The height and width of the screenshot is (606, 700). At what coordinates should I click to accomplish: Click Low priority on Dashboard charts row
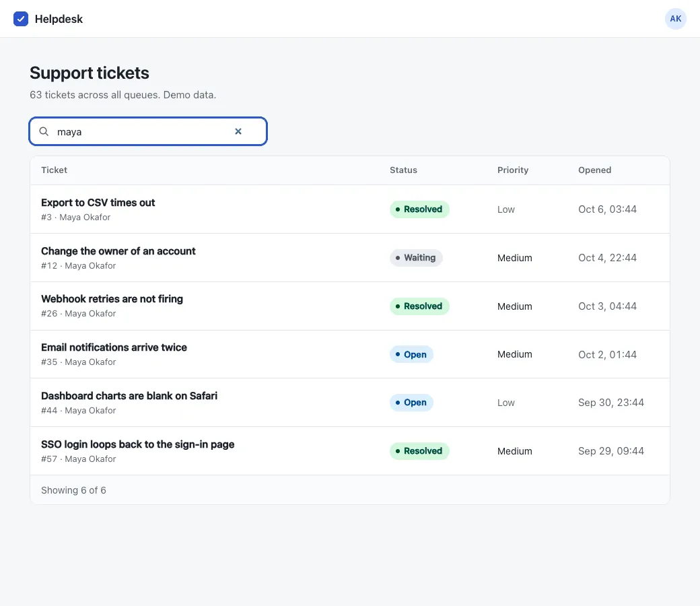tap(505, 403)
